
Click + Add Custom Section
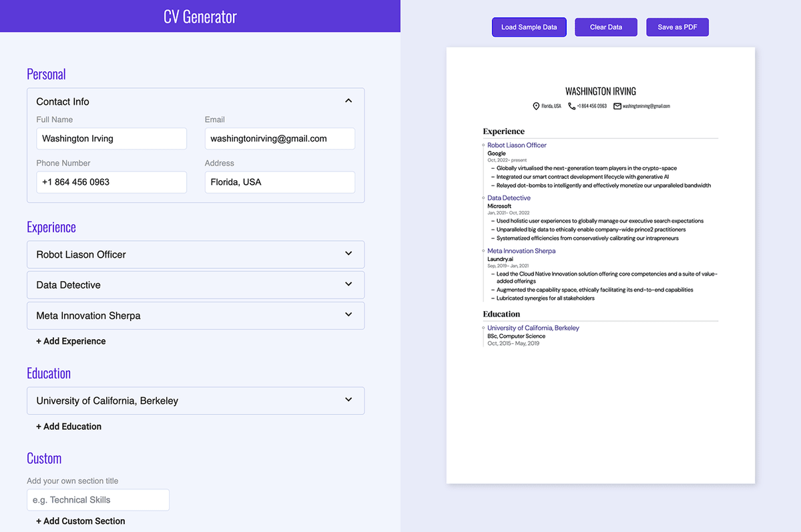(80, 521)
